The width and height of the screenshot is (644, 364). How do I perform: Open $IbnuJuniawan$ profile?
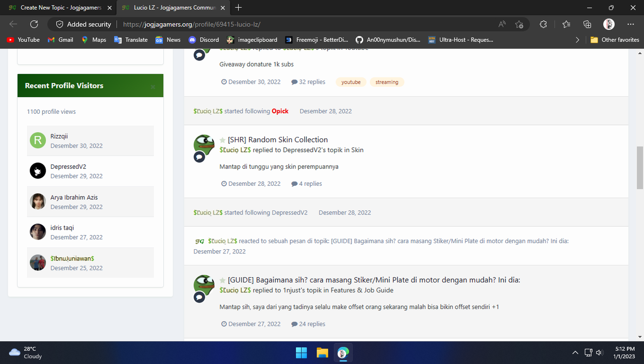(x=72, y=258)
